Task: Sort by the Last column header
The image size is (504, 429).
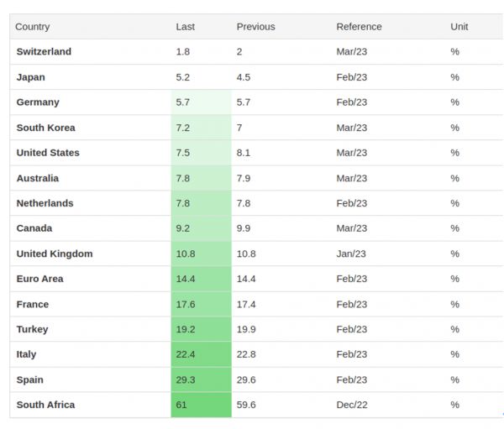Action: (x=185, y=27)
